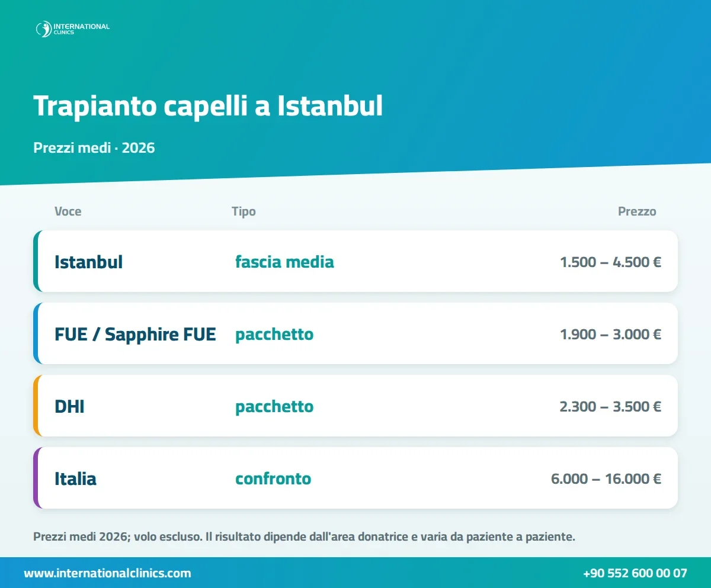Click "pacchetto" in the FUE / Sapphire FUE row
The width and height of the screenshot is (711, 588).
pos(274,335)
